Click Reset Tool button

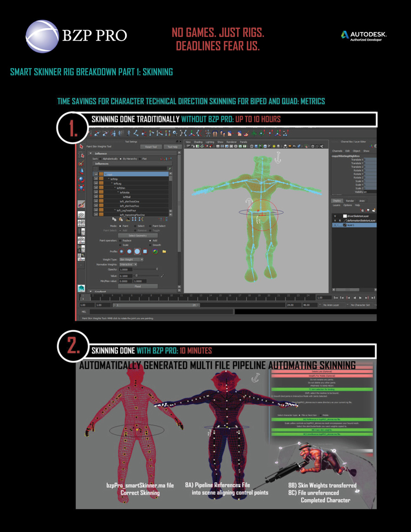tap(151, 147)
